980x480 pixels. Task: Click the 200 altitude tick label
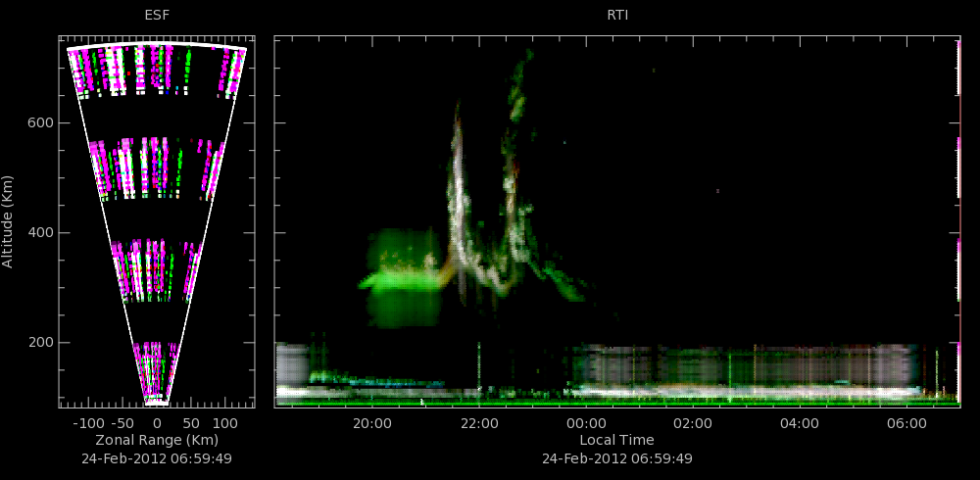coord(39,343)
